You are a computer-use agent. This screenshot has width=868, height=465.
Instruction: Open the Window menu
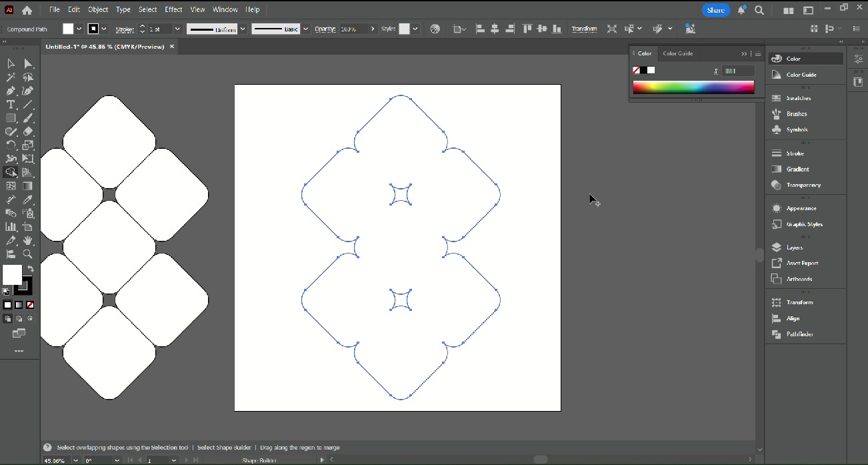tap(225, 9)
